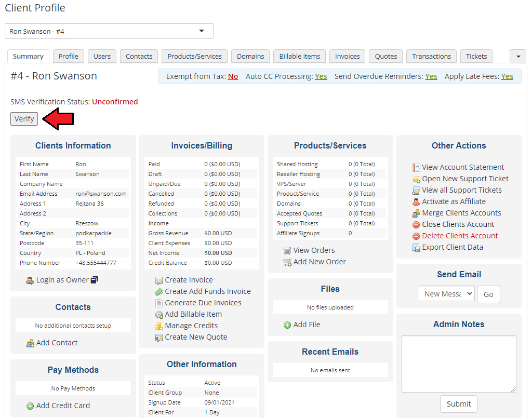Expand the extra tabs dropdown arrow
The height and width of the screenshot is (418, 532).
(518, 56)
